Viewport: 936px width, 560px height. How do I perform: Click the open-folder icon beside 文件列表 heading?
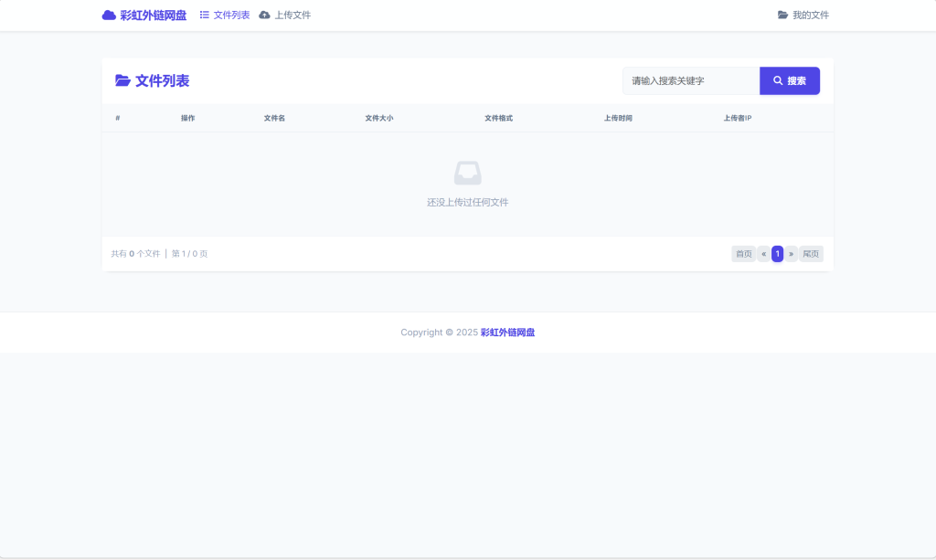click(x=122, y=81)
